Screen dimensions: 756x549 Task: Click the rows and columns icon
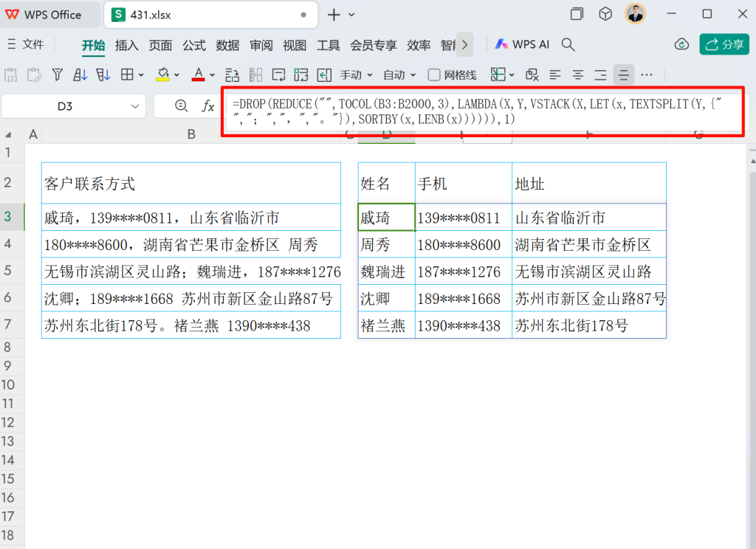tap(232, 75)
